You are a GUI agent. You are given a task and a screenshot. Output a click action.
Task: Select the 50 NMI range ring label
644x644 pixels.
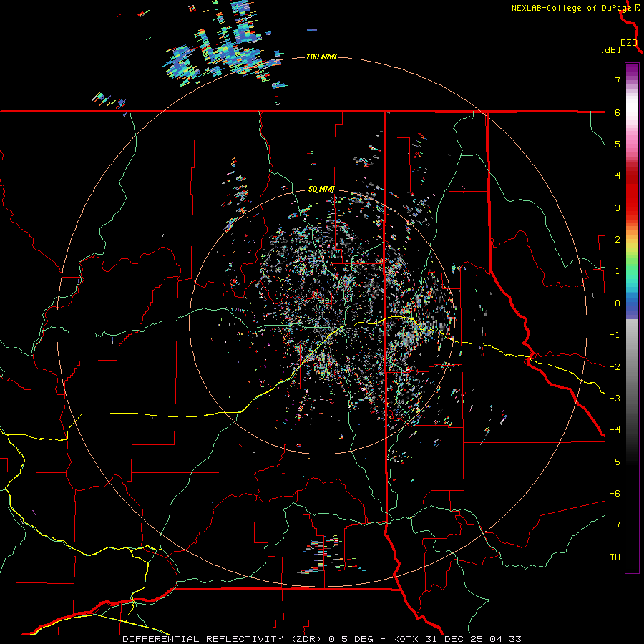tap(321, 190)
